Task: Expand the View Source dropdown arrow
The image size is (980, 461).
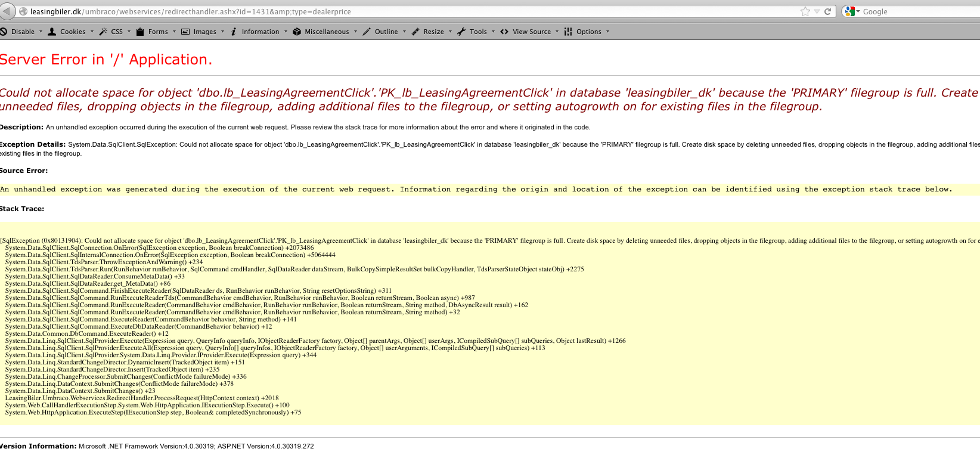Action: [x=557, y=32]
